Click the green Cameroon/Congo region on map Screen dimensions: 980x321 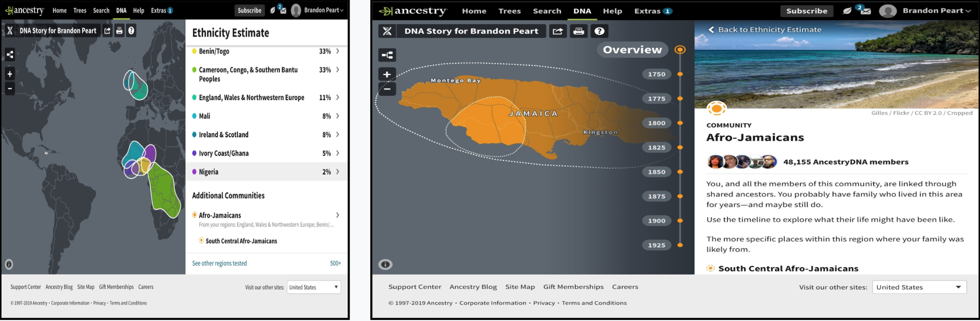click(x=165, y=191)
